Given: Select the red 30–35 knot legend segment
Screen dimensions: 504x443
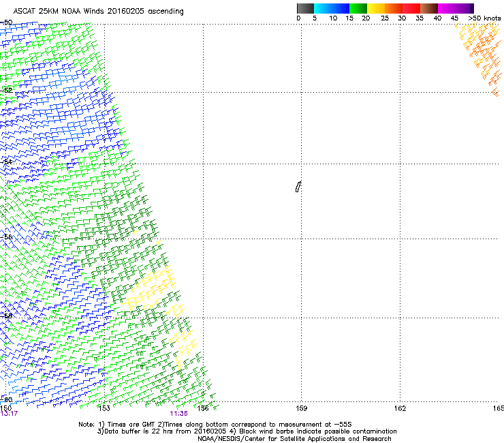Looking at the screenshot, I should [x=411, y=8].
